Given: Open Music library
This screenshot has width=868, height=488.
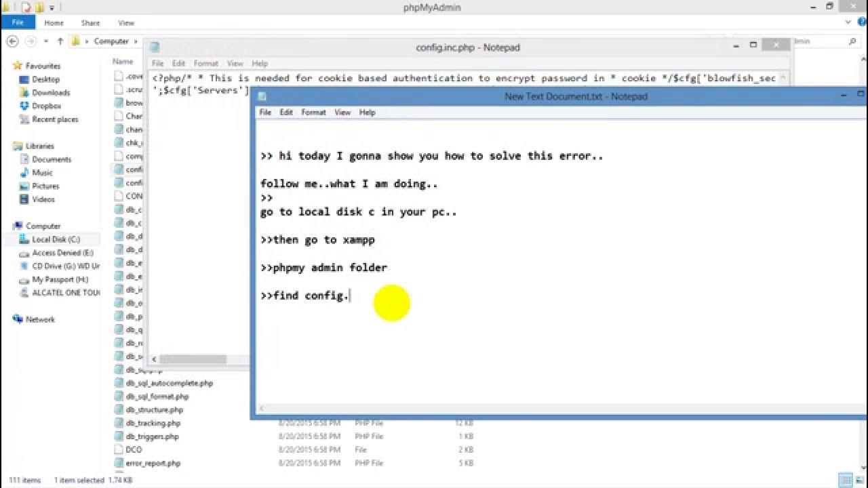Looking at the screenshot, I should pos(42,173).
